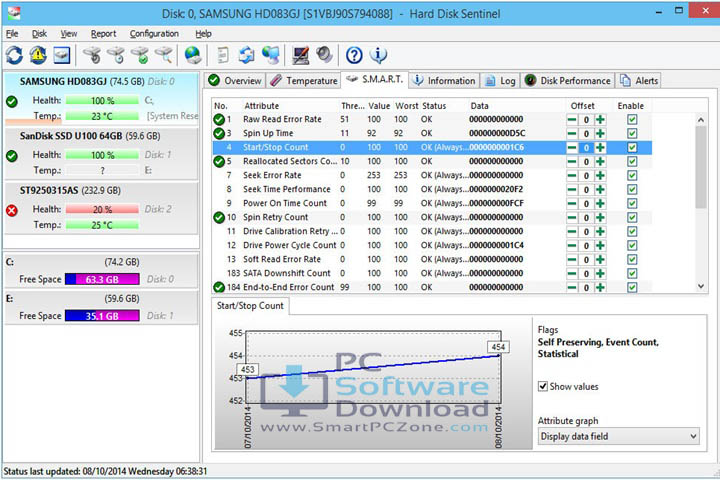Viewport: 720px width, 480px height.
Task: Click the C: free space bar 63.3 GB
Action: point(102,279)
